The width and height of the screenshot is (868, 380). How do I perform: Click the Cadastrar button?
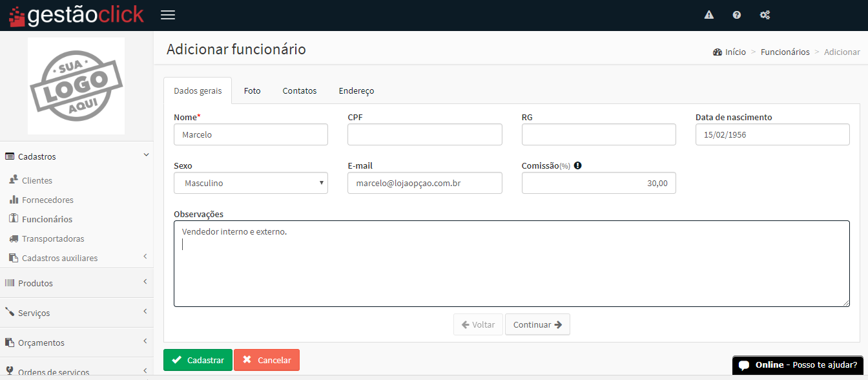click(x=198, y=360)
